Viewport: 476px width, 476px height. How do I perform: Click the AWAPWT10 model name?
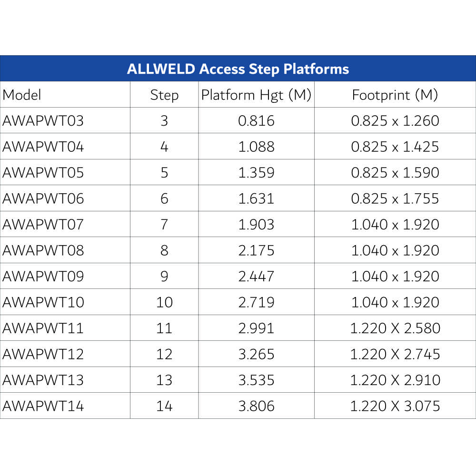tap(43, 302)
